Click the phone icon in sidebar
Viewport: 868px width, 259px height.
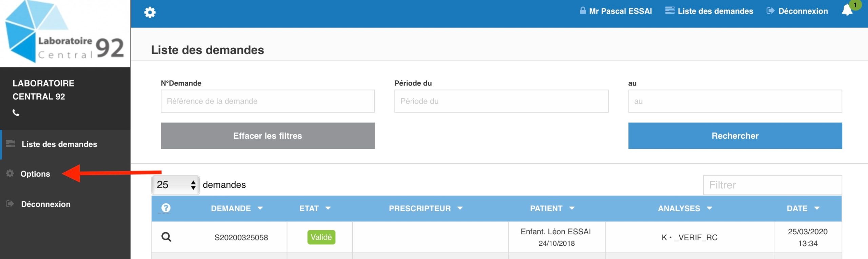[16, 113]
